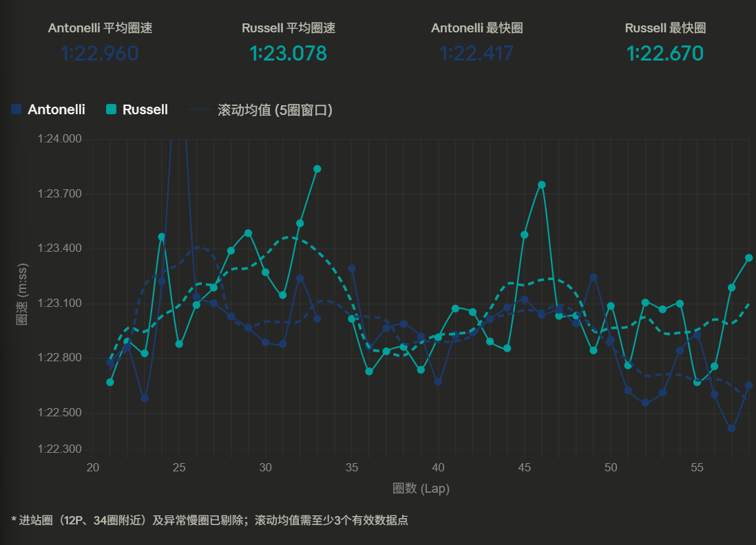Image resolution: width=756 pixels, height=545 pixels.
Task: Click the 1:22.500 y-axis label
Action: point(60,412)
